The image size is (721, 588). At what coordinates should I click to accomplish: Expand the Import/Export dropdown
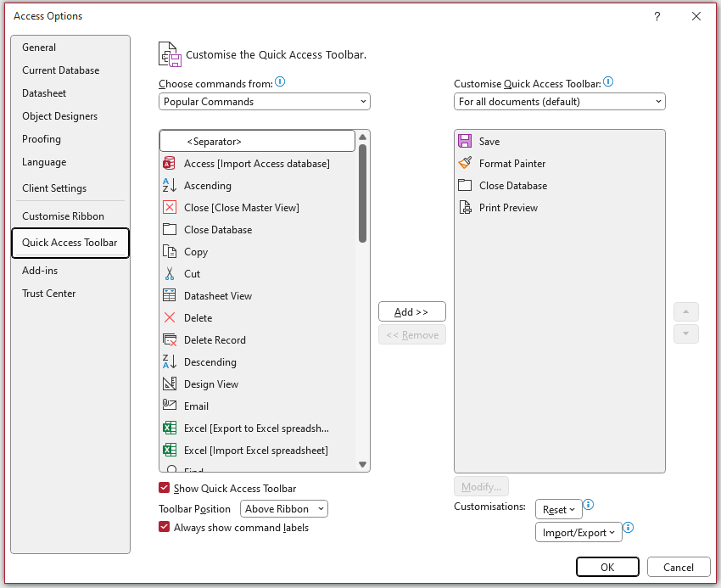pos(578,533)
